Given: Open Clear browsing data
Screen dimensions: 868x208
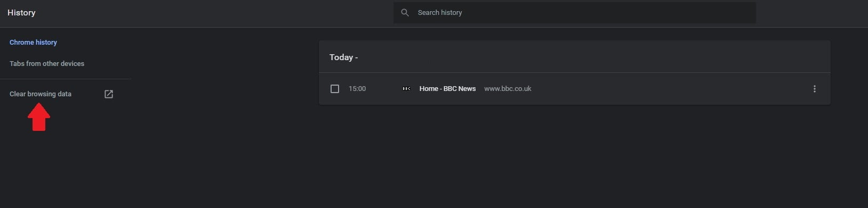Looking at the screenshot, I should (x=41, y=94).
